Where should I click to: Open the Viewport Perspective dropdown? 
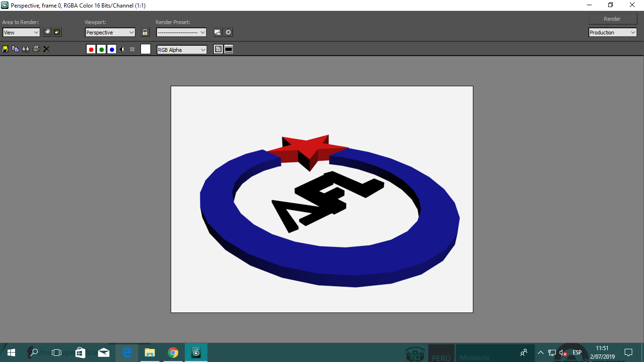pos(110,33)
